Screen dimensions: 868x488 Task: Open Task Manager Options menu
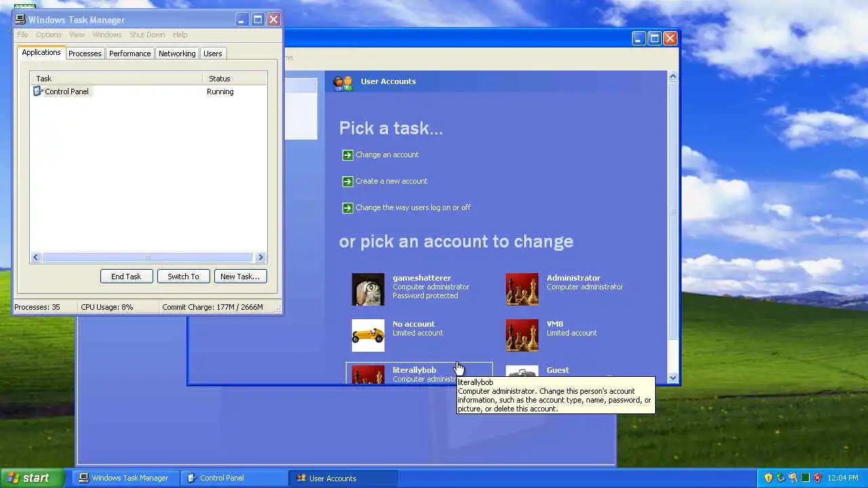pos(49,35)
